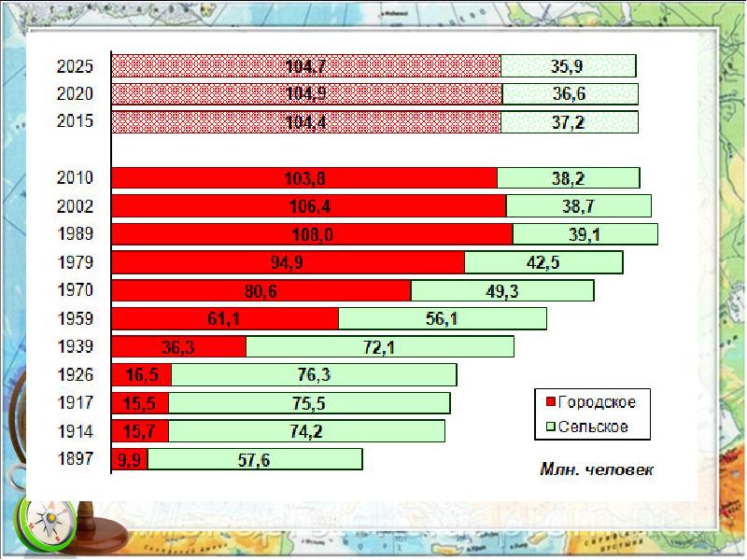This screenshot has height=560, width=747.
Task: Select the Сельское legend label
Action: (593, 427)
